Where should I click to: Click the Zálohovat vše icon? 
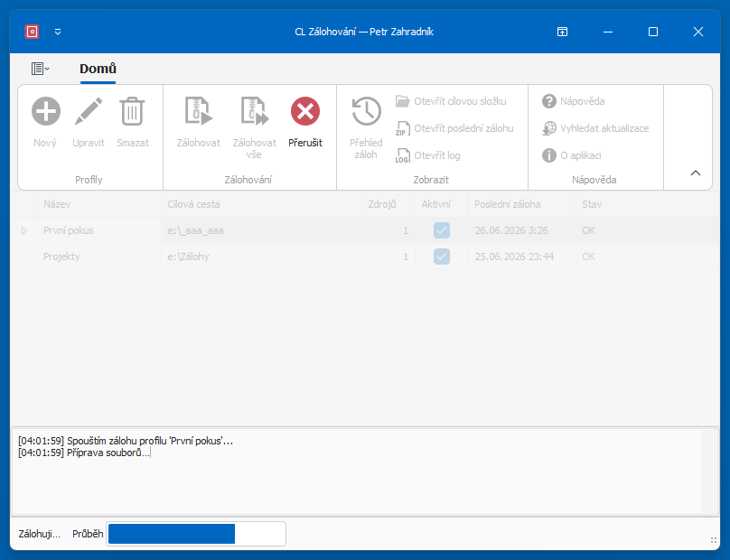tap(254, 111)
